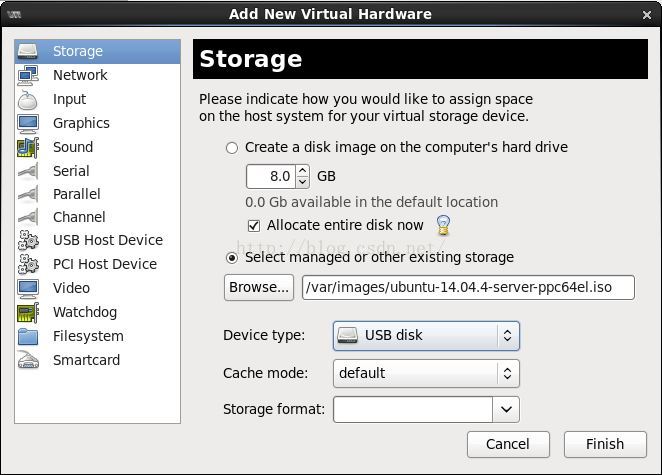Image resolution: width=662 pixels, height=475 pixels.
Task: Choose the Input mouse icon
Action: 28,100
